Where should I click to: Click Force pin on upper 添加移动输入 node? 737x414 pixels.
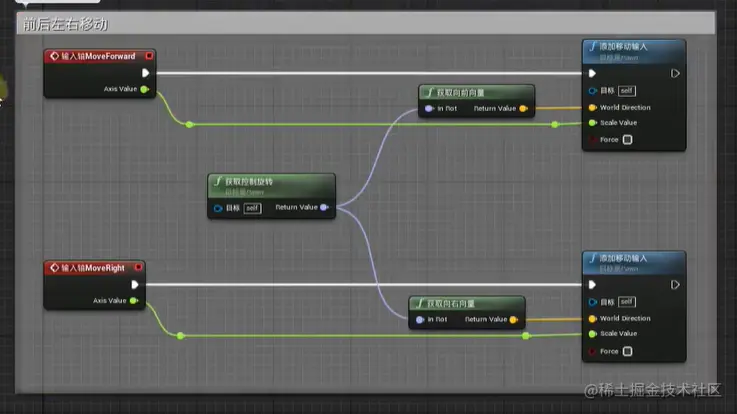(x=592, y=140)
